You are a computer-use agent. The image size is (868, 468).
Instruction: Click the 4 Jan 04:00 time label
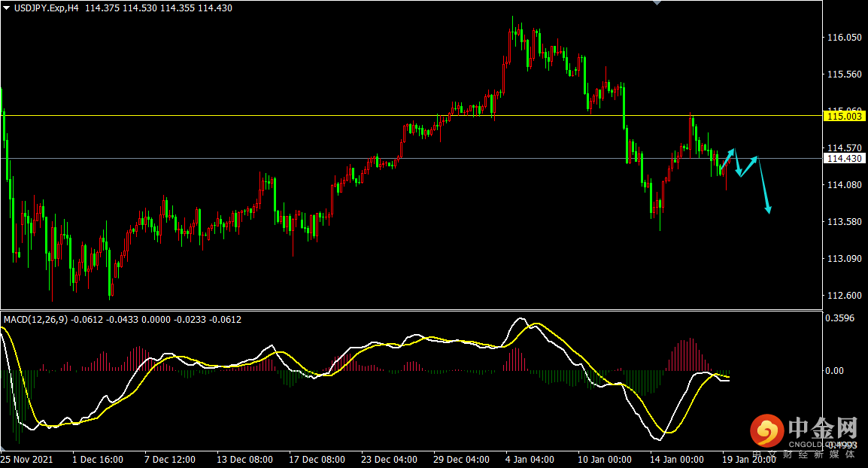[x=530, y=459]
